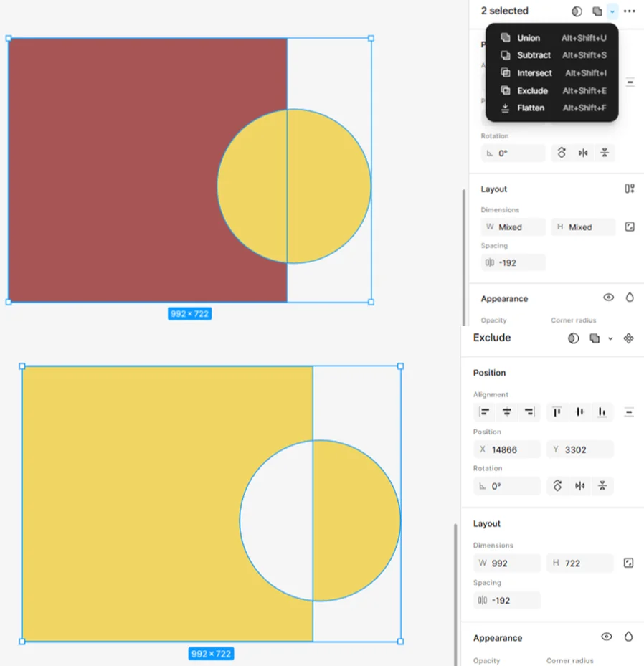Click the mask icon beside "2 selected"
Screen dimensions: 644x666
tap(577, 11)
